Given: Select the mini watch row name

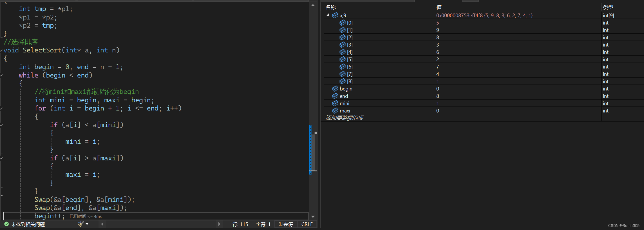Looking at the screenshot, I should (344, 103).
